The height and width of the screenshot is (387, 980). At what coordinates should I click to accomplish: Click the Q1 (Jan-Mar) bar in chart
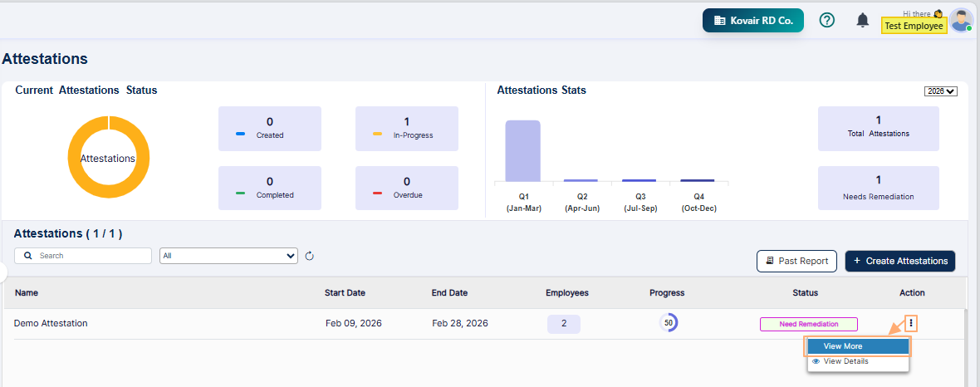pos(522,150)
